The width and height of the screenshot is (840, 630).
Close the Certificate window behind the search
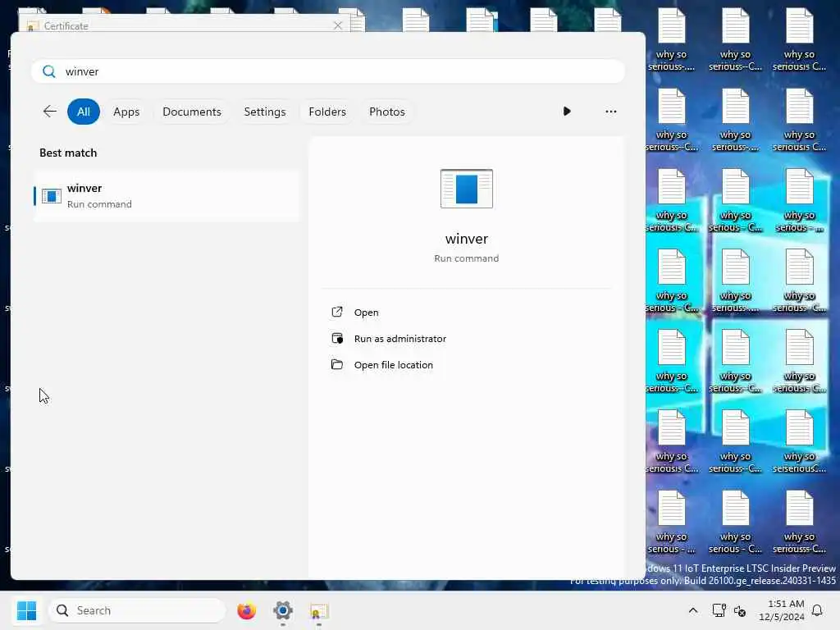[337, 25]
